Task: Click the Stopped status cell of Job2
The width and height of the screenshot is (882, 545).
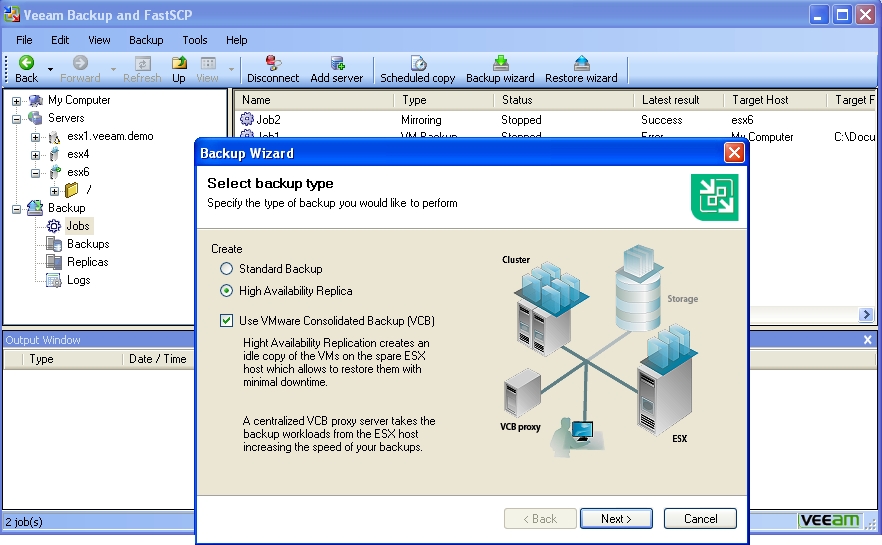Action: click(521, 120)
